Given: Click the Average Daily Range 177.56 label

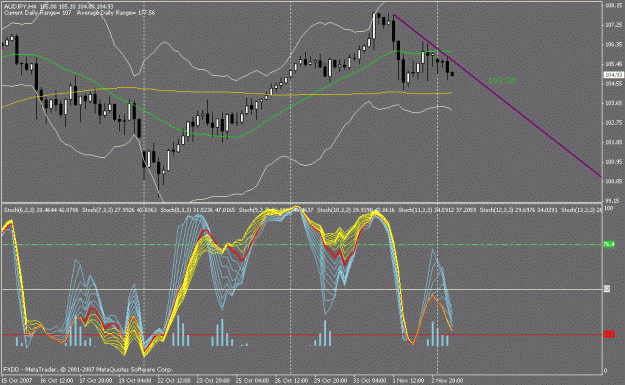Looking at the screenshot, I should point(116,13).
